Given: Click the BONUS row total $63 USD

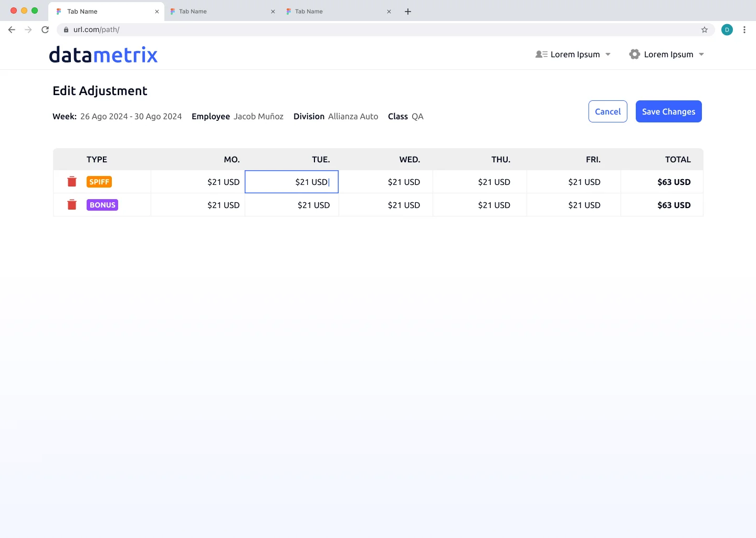Looking at the screenshot, I should click(x=674, y=205).
